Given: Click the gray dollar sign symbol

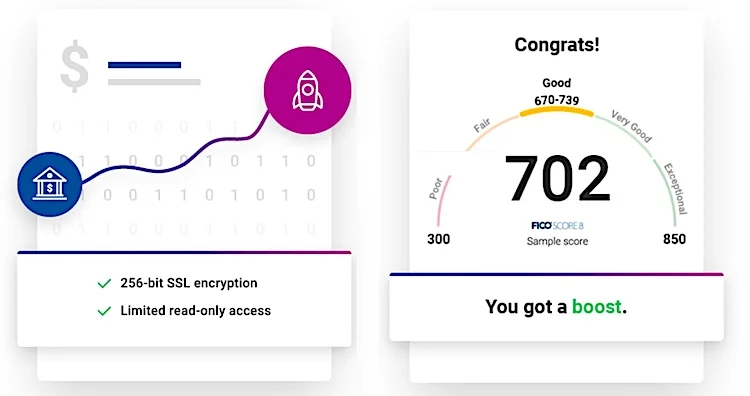Looking at the screenshot, I should pos(75,68).
